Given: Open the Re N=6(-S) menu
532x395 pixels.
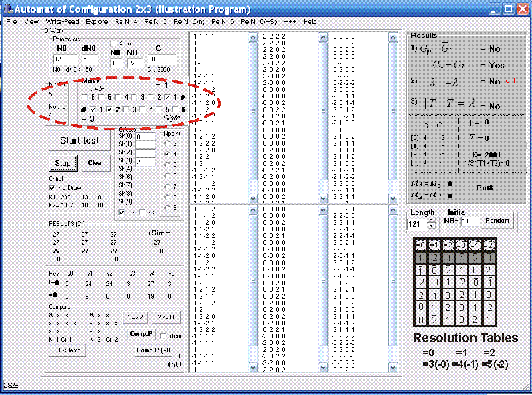Looking at the screenshot, I should pyautogui.click(x=259, y=22).
